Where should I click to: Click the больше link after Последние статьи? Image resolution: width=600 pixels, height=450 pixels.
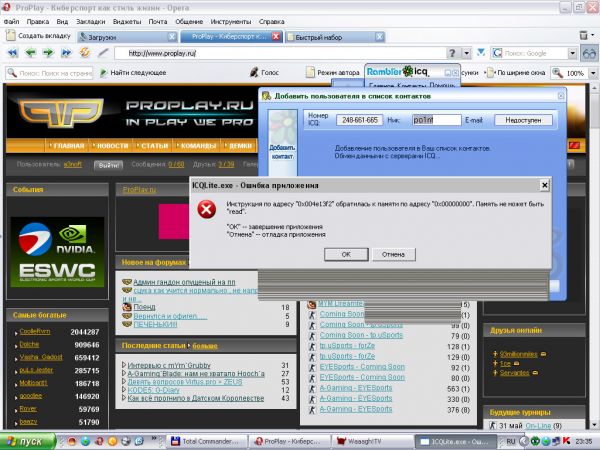(205, 346)
